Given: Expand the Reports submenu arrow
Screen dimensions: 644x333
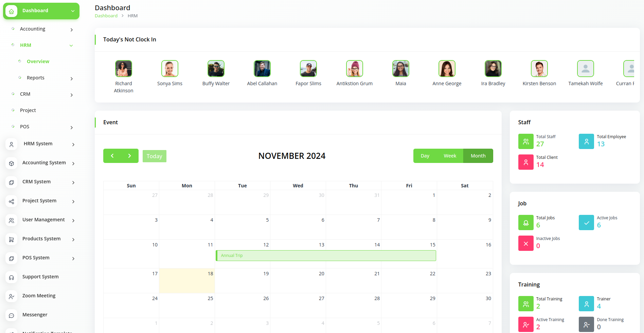Looking at the screenshot, I should (x=71, y=78).
